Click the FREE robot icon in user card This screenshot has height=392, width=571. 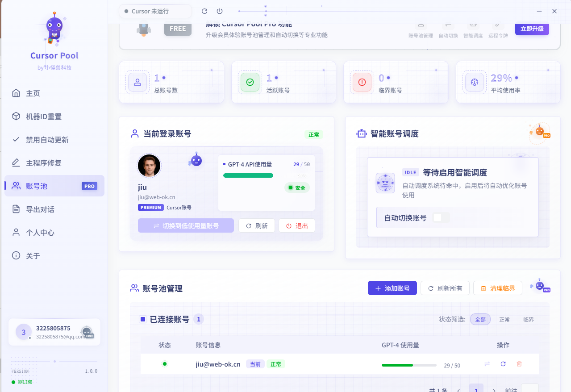pyautogui.click(x=87, y=332)
